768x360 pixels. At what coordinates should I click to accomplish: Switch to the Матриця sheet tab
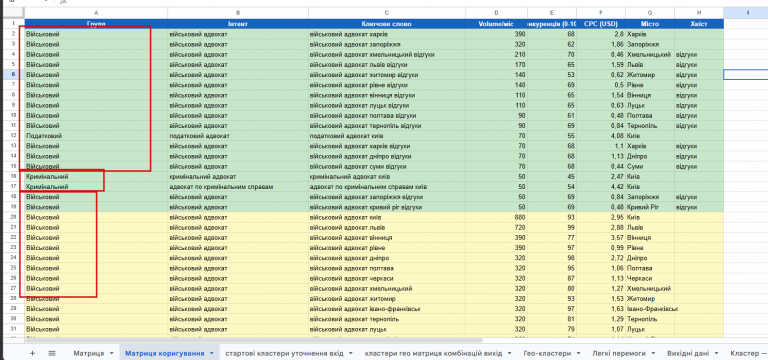click(89, 353)
